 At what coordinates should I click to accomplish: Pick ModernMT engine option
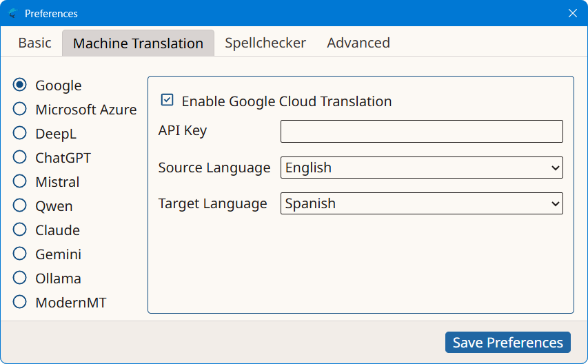point(19,302)
